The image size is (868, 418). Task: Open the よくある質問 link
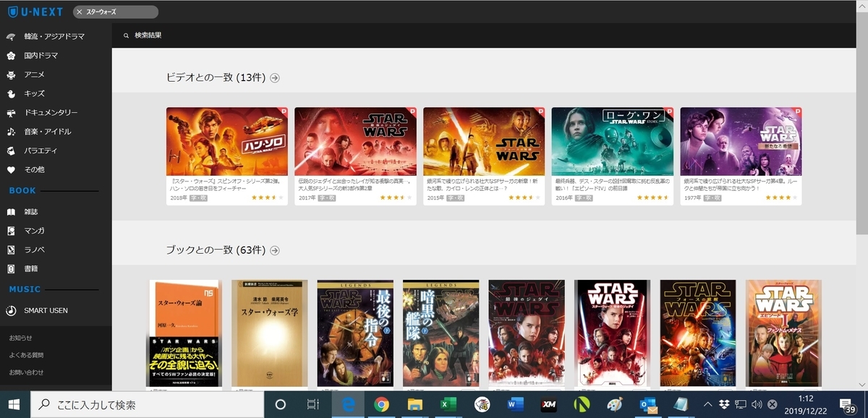[x=26, y=355]
